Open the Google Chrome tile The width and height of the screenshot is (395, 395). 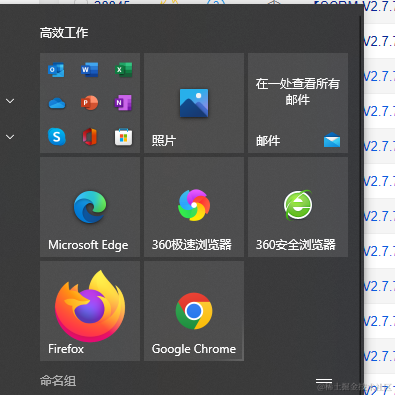pyautogui.click(x=194, y=311)
